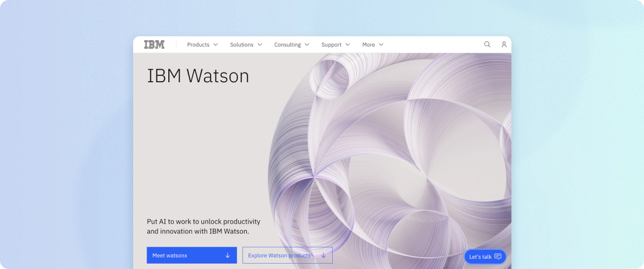Expand chevron next to Products

coord(215,45)
